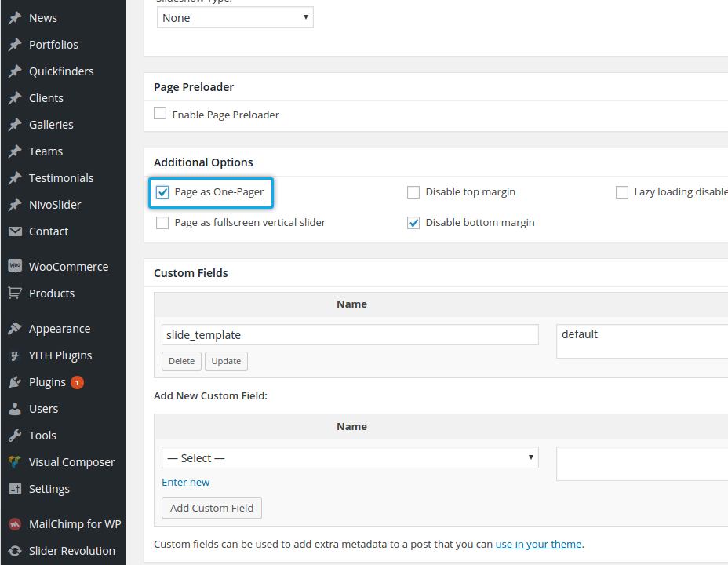Open the Slideshow Type dropdown set to None
The width and height of the screenshot is (728, 565).
coord(235,17)
